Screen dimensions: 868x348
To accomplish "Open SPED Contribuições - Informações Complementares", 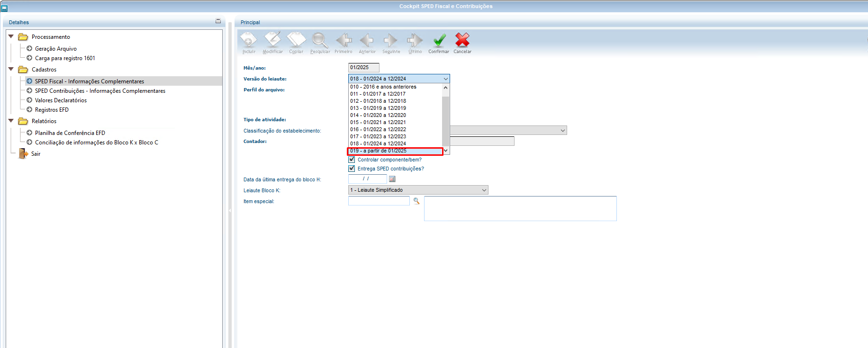I will tap(100, 91).
